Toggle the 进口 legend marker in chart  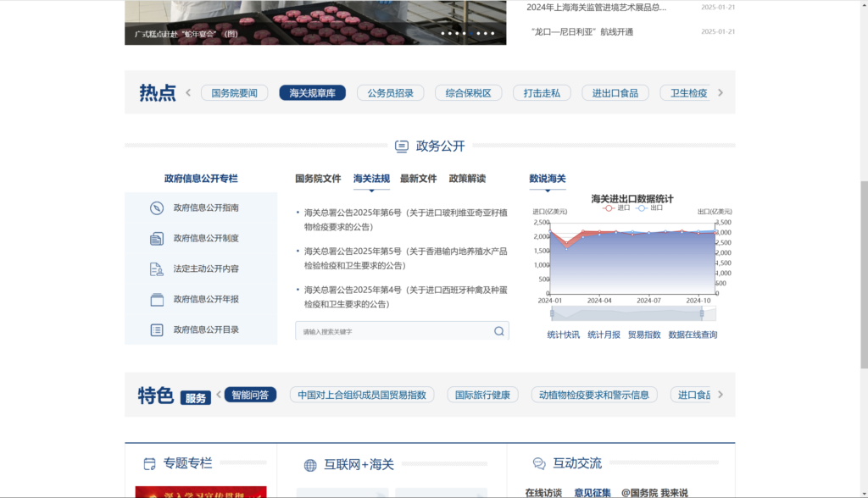609,208
